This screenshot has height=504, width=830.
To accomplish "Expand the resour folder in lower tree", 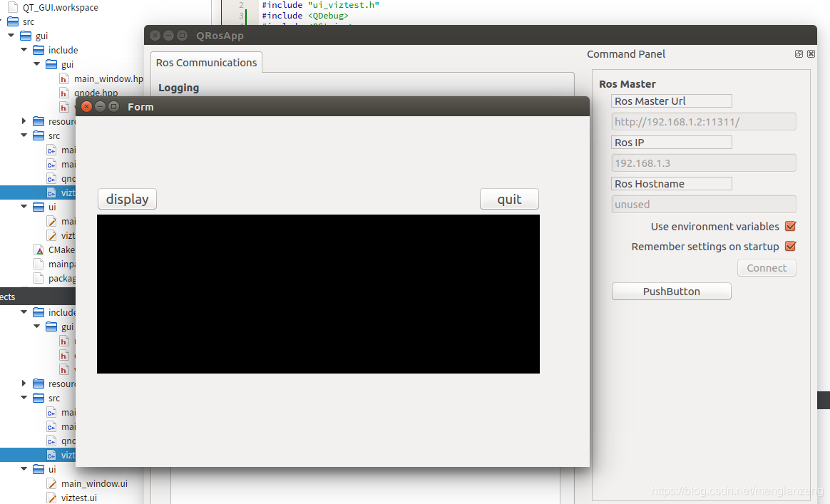I will tap(24, 384).
